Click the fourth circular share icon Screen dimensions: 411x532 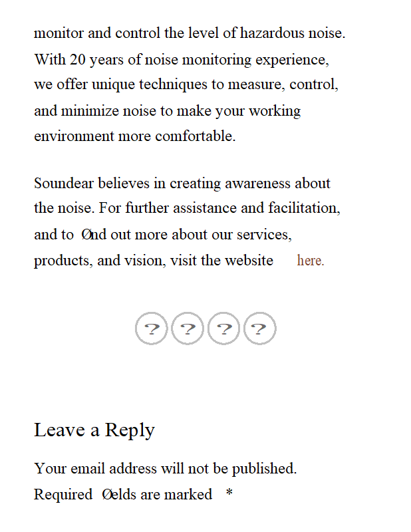(x=259, y=329)
